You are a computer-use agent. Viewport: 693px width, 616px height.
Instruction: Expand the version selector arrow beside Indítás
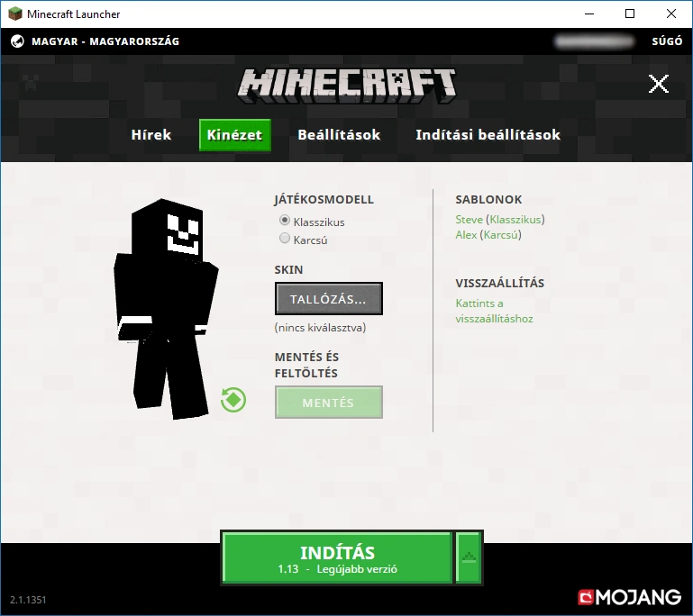pyautogui.click(x=469, y=558)
